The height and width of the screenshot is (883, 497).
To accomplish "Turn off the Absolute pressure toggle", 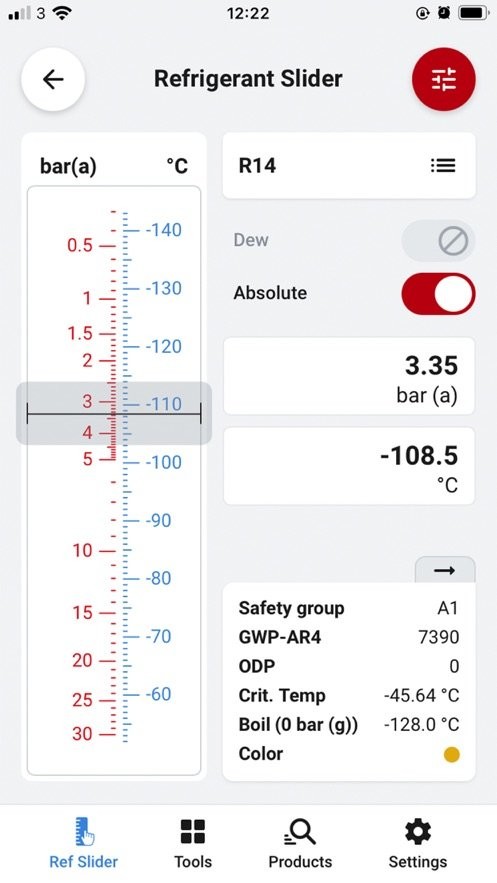I will (438, 293).
